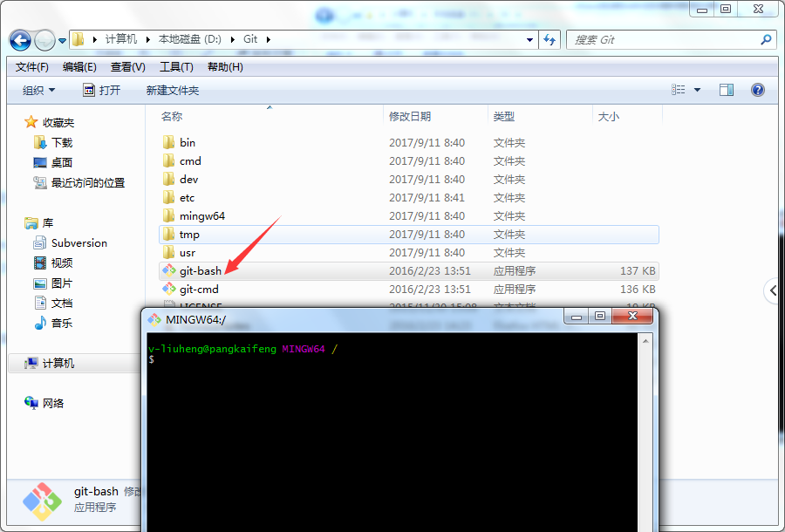The width and height of the screenshot is (785, 532).
Task: Click the 2016/2/23 13:51 date of git-bash
Action: click(x=429, y=271)
